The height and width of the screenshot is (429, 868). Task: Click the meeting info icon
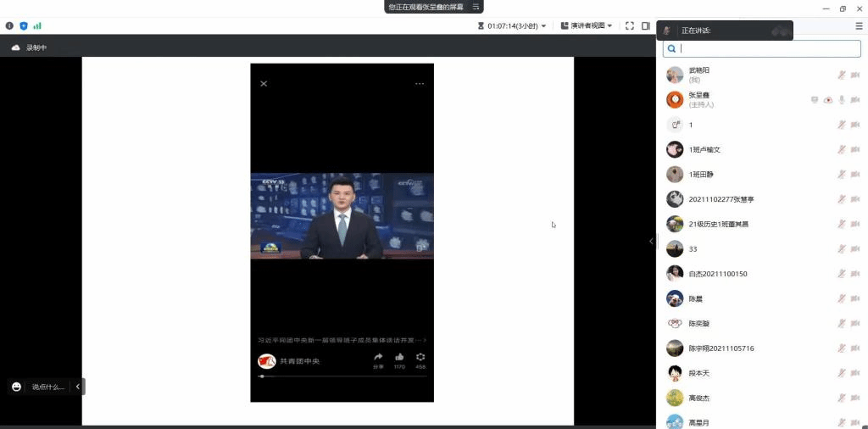coord(9,25)
